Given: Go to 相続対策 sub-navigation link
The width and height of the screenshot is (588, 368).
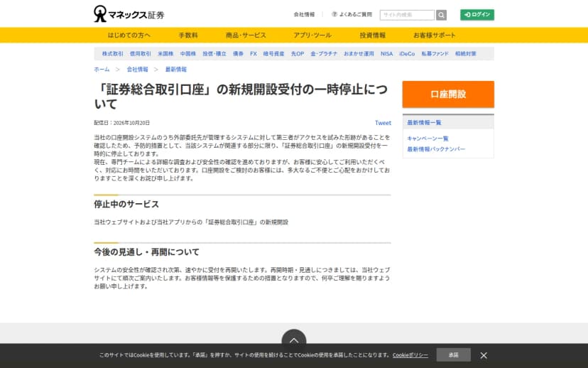Looking at the screenshot, I should coord(466,54).
